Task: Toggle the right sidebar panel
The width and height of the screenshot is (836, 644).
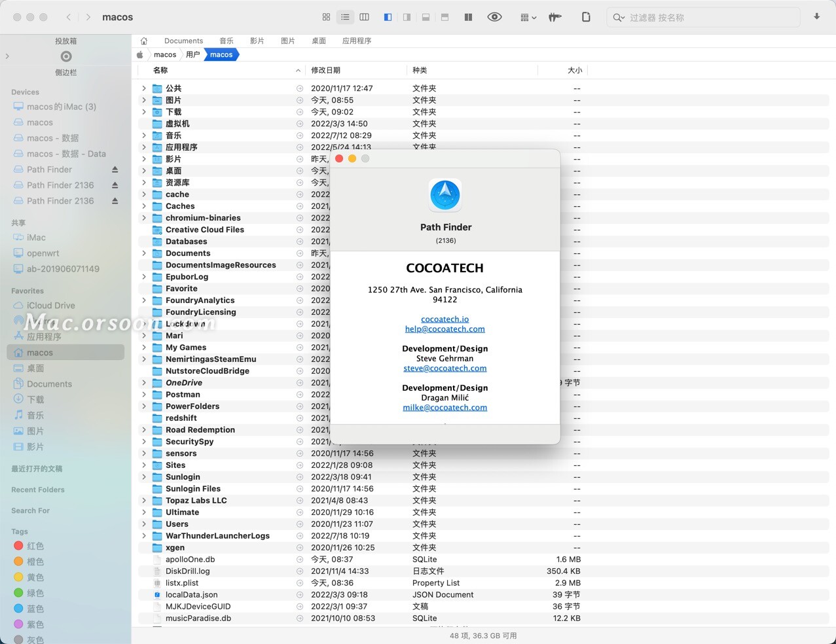Action: pos(407,17)
